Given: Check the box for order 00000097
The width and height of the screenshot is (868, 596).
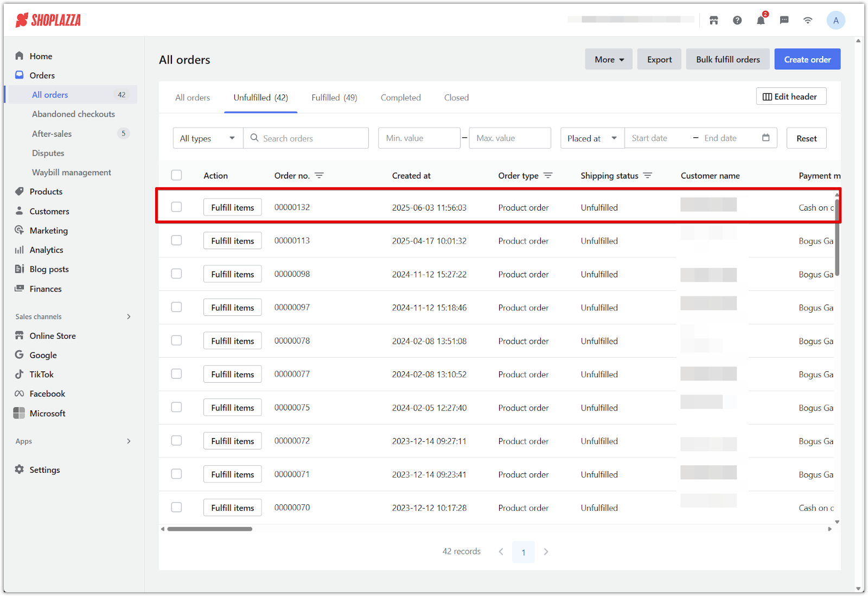Looking at the screenshot, I should tap(176, 307).
